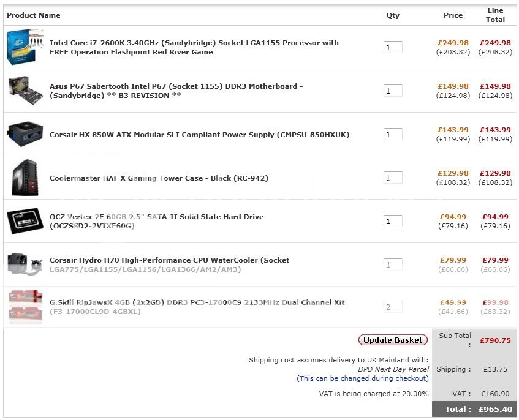Click the Coolermaster HAF X case image
519x420 pixels.
(x=25, y=178)
